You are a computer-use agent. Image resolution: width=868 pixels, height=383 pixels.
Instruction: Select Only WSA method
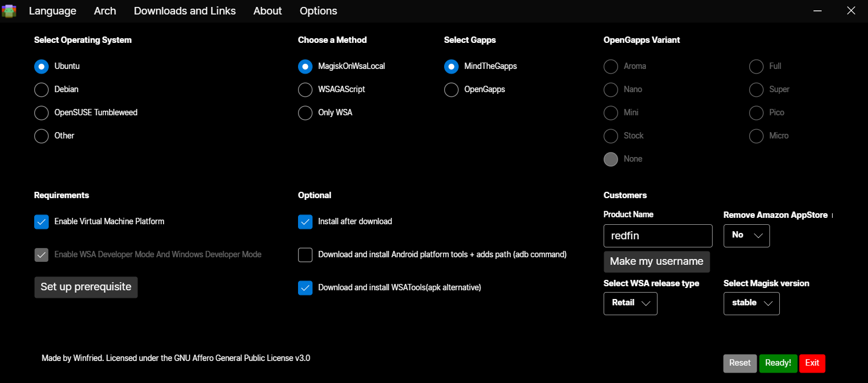(x=306, y=113)
